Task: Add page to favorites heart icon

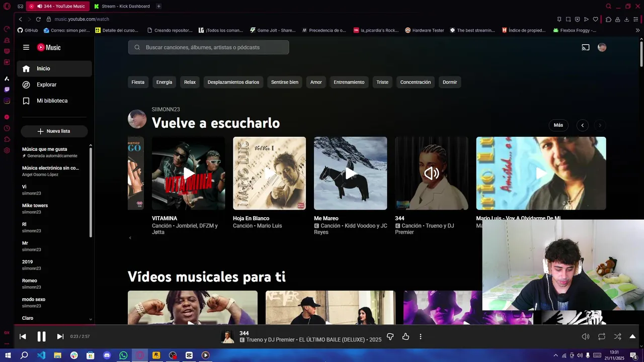Action: pyautogui.click(x=595, y=19)
